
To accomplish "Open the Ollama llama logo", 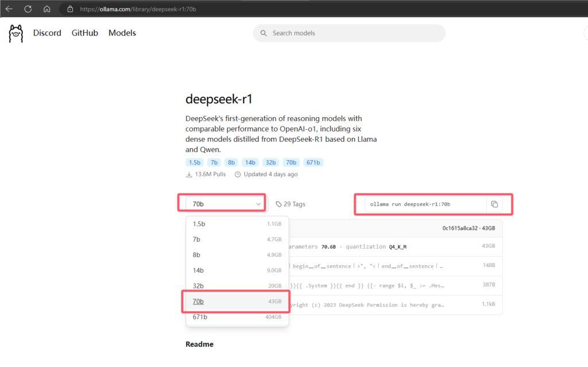I will point(16,33).
